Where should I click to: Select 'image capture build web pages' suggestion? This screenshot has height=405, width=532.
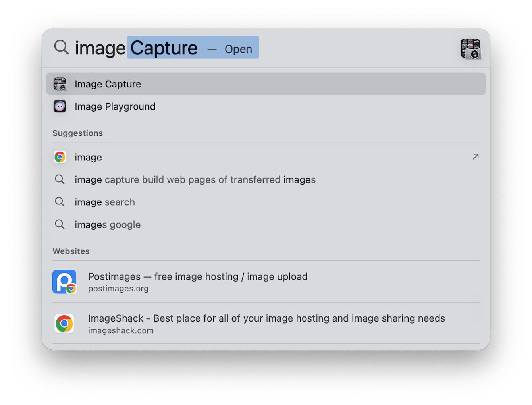point(195,180)
